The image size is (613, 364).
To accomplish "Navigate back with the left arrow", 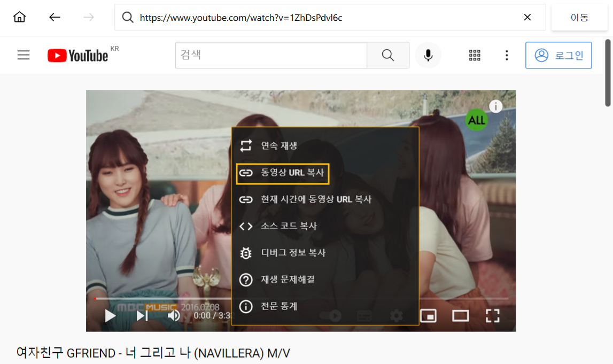I will pos(55,17).
